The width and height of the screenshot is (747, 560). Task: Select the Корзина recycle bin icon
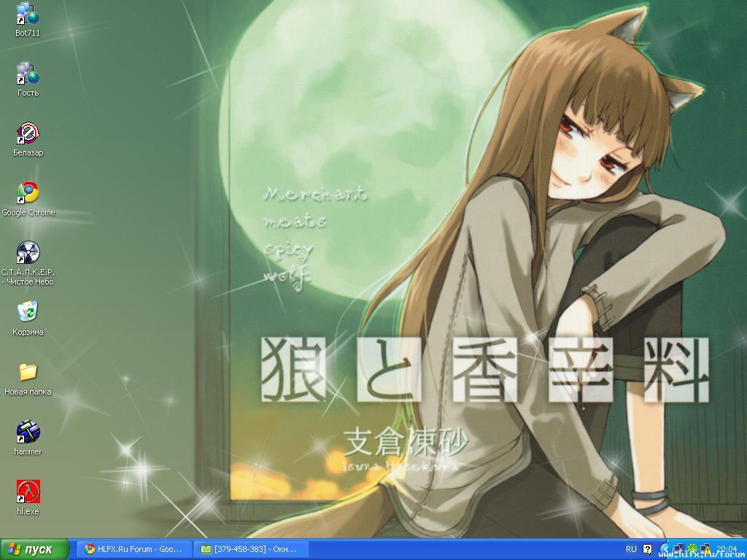(28, 318)
